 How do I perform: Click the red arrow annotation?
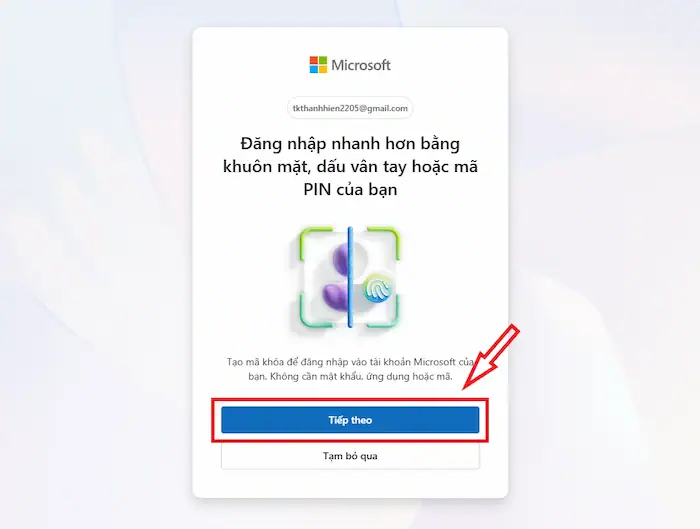pos(491,357)
